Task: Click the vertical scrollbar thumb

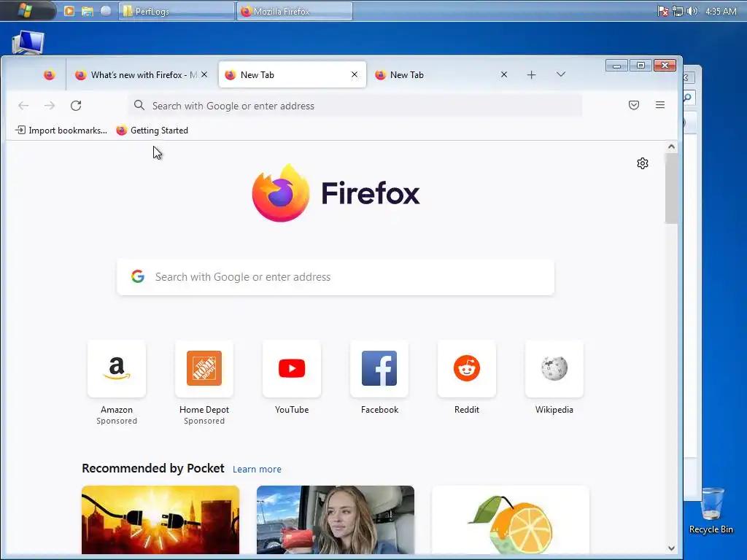Action: pyautogui.click(x=671, y=188)
